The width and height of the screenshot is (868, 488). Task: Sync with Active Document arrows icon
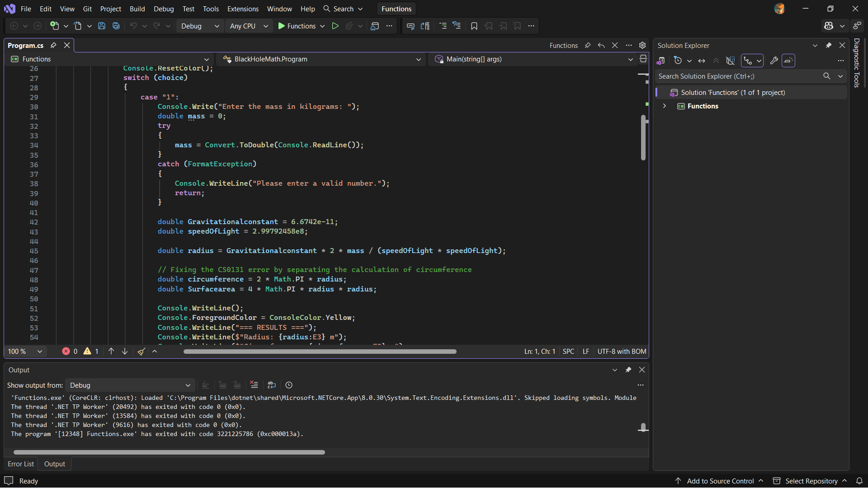tap(702, 61)
